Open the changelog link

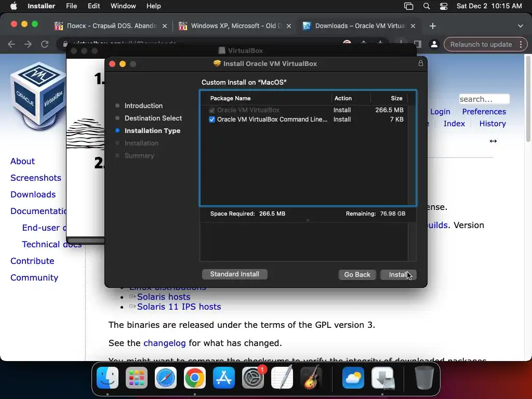pyautogui.click(x=165, y=343)
